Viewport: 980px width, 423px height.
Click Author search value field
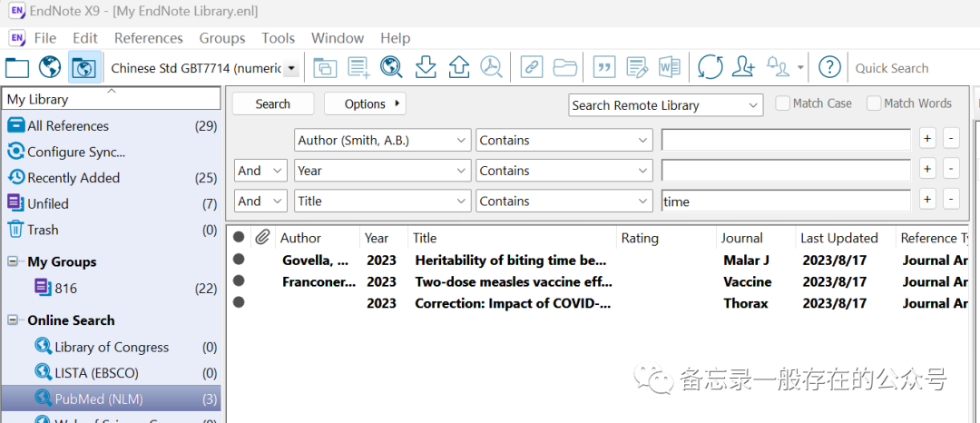coord(786,141)
